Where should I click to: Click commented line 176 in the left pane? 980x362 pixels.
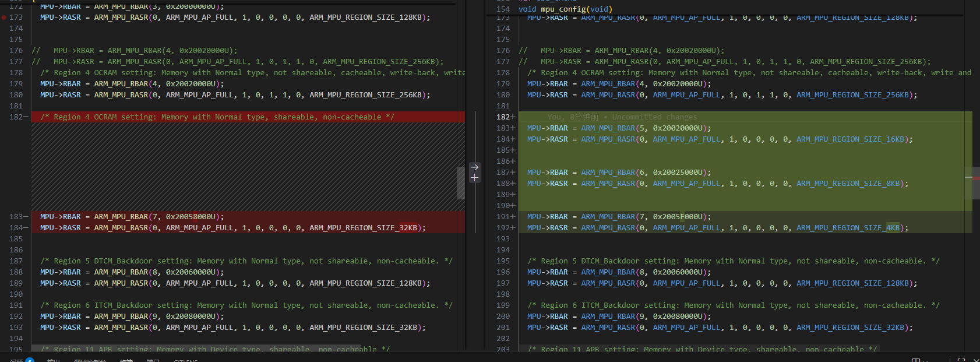pos(135,51)
